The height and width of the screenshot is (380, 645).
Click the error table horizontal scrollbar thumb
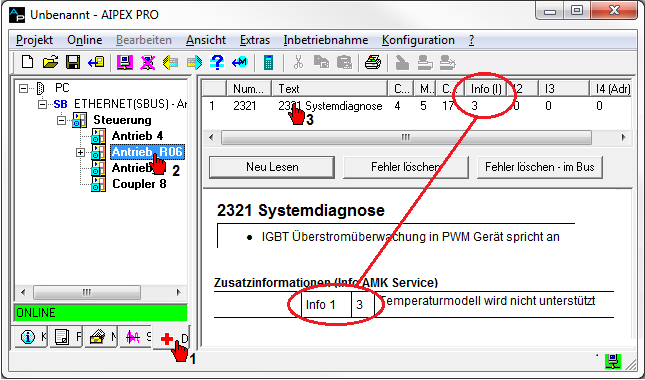coord(406,137)
